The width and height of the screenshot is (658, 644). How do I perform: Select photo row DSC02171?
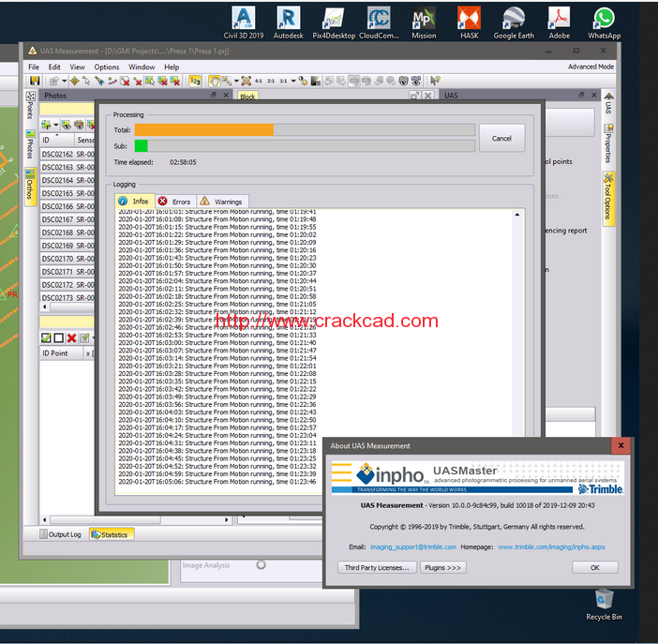coord(67,272)
